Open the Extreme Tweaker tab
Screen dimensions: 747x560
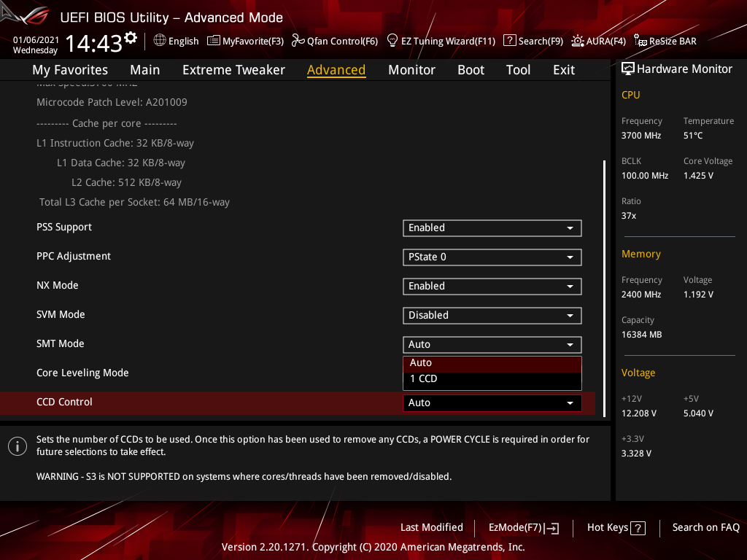233,70
